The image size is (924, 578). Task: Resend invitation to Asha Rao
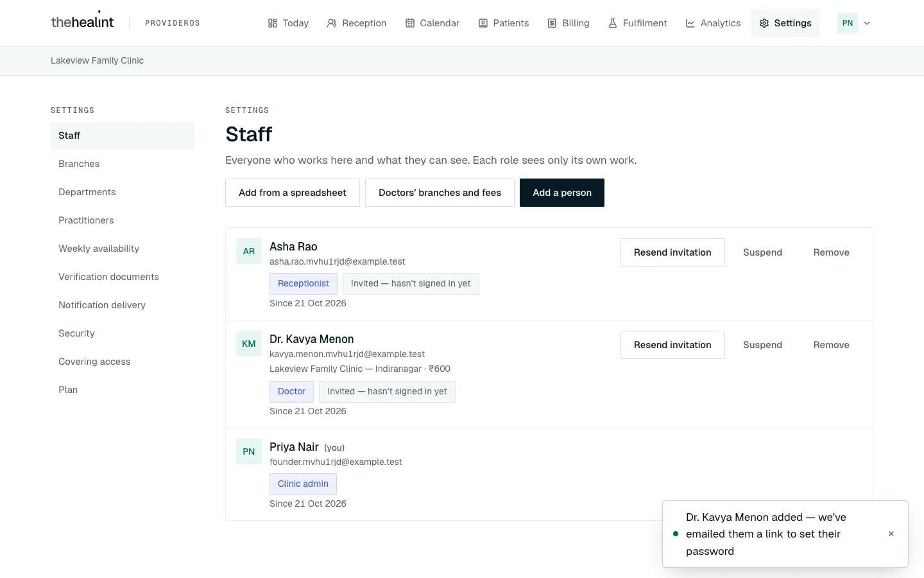(x=672, y=252)
